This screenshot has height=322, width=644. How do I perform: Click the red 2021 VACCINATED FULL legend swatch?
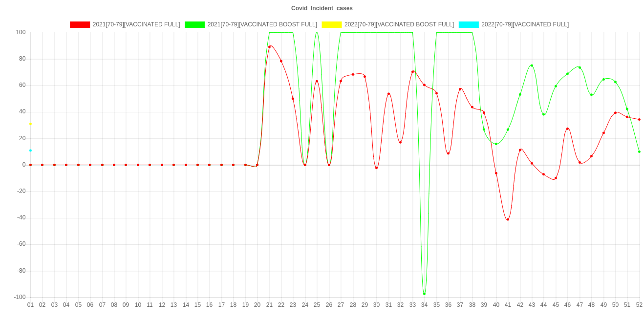click(x=80, y=24)
